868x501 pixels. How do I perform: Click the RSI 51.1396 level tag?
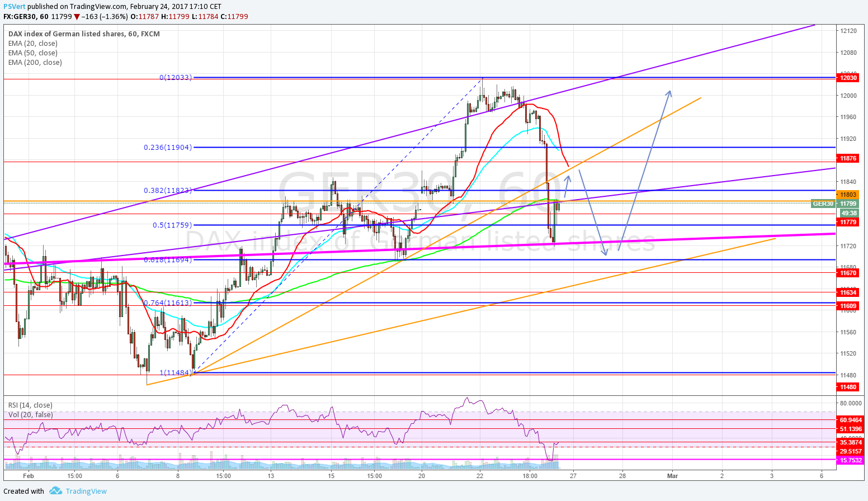click(851, 429)
